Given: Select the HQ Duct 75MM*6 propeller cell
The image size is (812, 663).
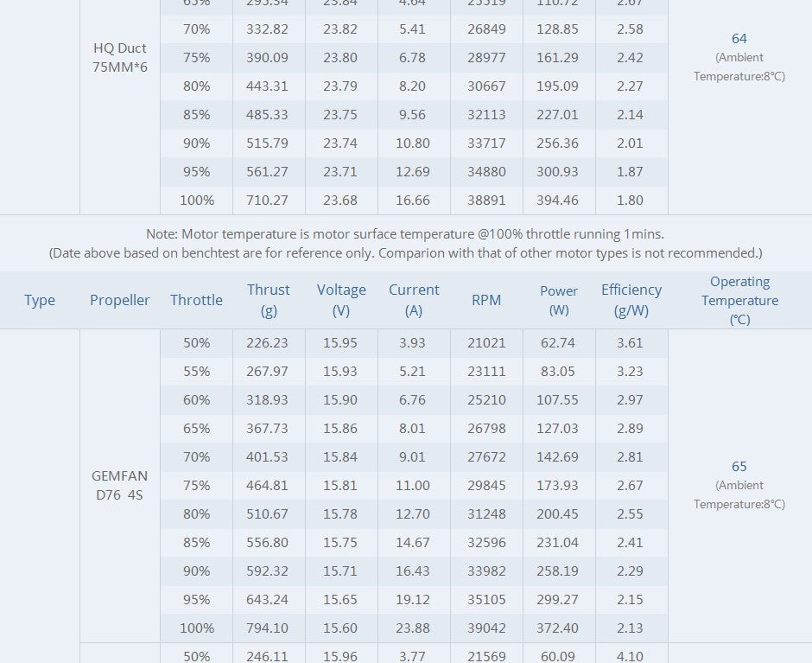Looking at the screenshot, I should (120, 57).
